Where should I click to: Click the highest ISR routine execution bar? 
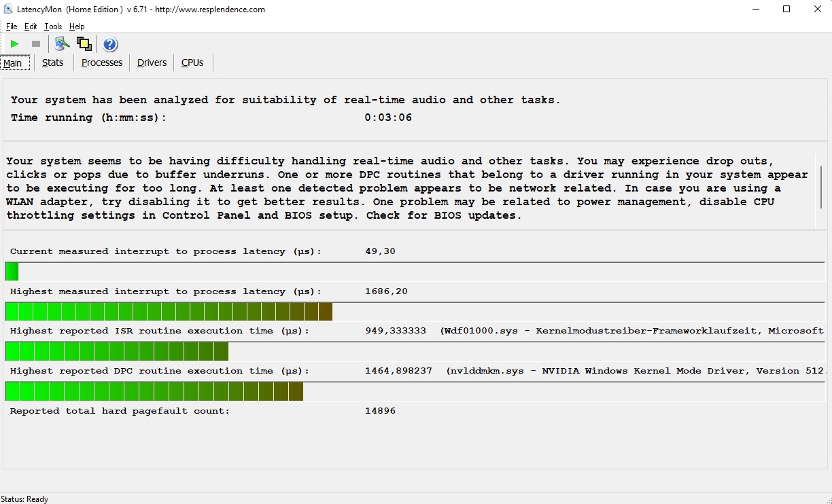[415, 351]
